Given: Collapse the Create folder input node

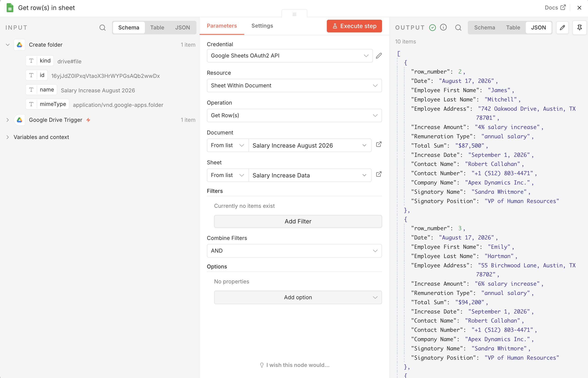Looking at the screenshot, I should point(8,45).
